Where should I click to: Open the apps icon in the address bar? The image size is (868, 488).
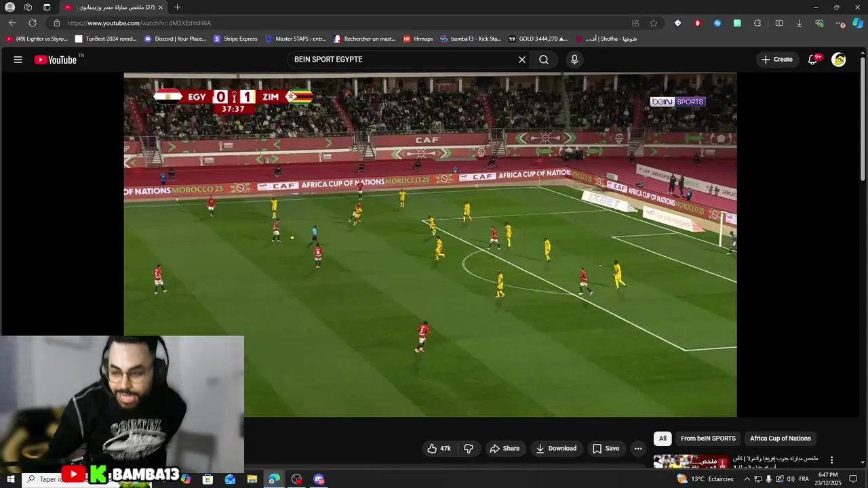point(635,23)
